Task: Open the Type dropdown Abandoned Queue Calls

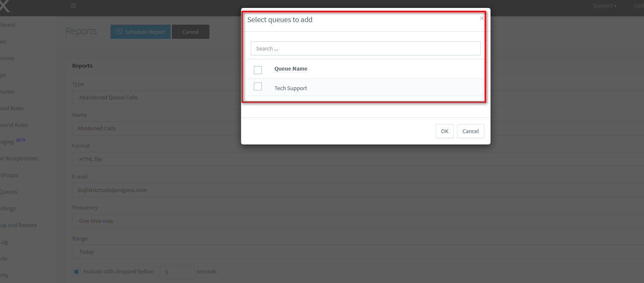Action: [x=359, y=97]
